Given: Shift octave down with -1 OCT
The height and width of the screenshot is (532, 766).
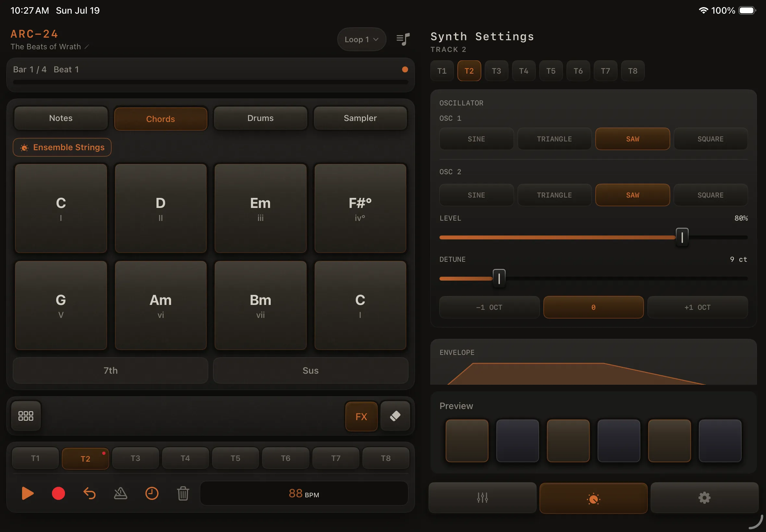Looking at the screenshot, I should [x=489, y=307].
